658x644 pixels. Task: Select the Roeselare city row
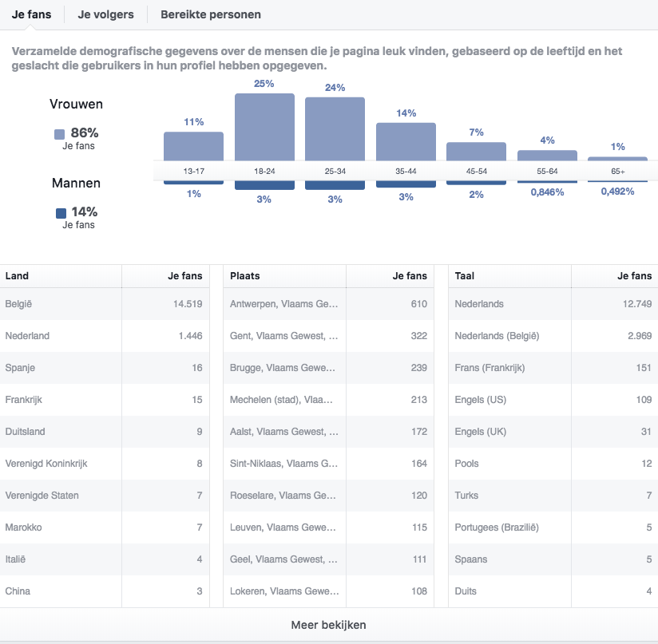click(x=328, y=495)
